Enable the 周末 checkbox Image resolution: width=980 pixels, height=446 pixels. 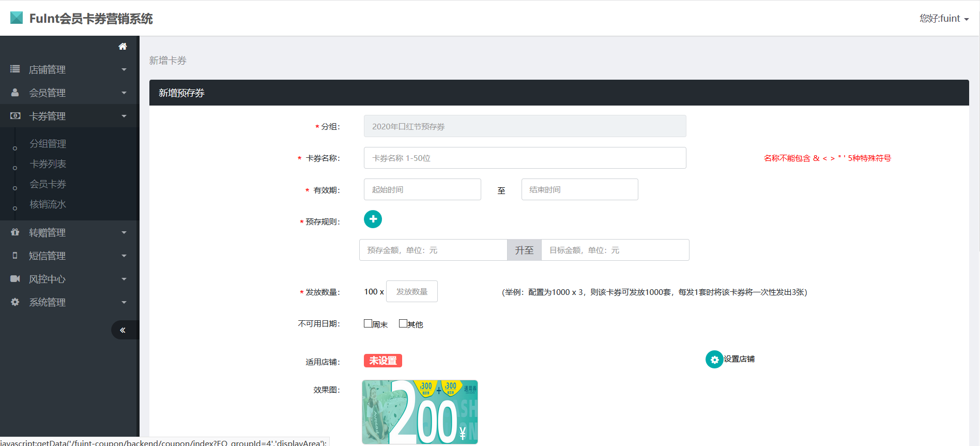coord(368,323)
